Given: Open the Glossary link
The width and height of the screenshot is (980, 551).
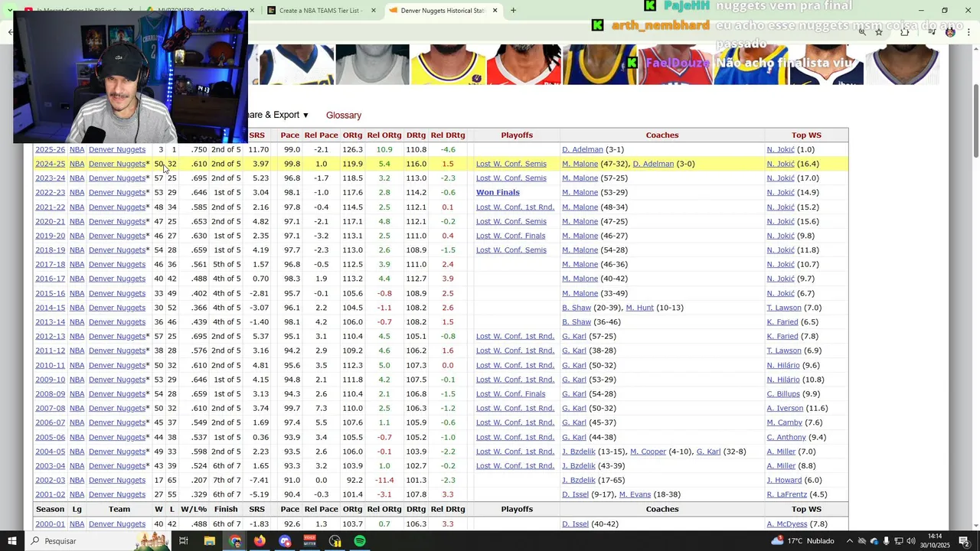Looking at the screenshot, I should click(x=344, y=115).
